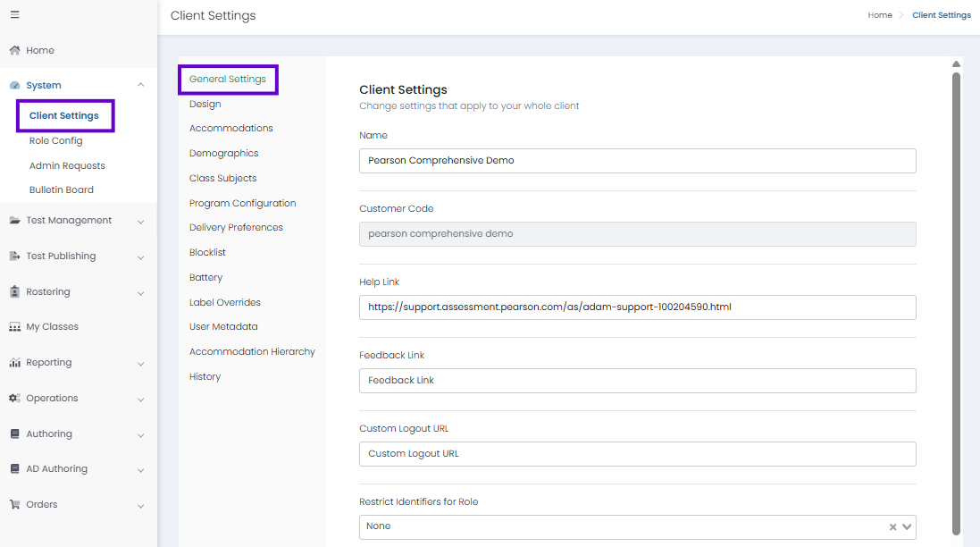Click the Home house icon in sidebar

point(14,50)
